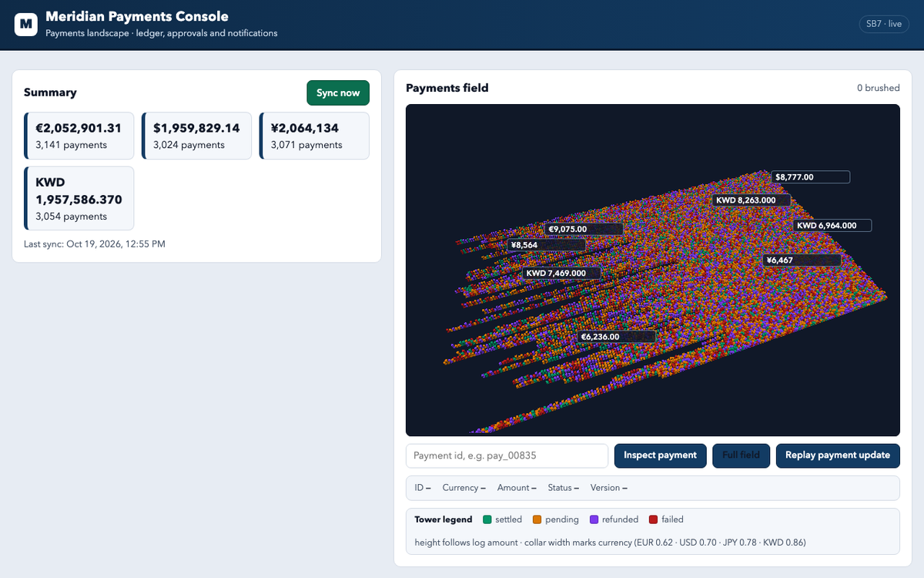Click the 3,071 payments count text

[306, 145]
